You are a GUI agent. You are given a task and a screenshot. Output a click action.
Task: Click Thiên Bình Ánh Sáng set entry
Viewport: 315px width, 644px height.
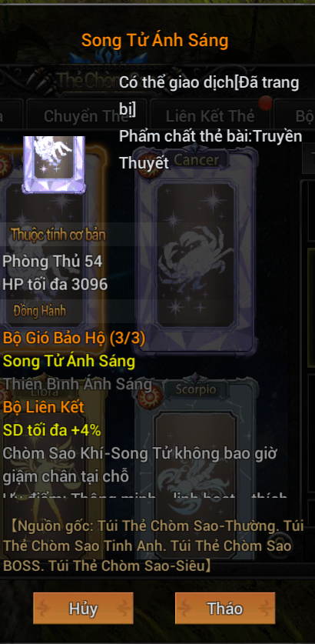(x=77, y=384)
